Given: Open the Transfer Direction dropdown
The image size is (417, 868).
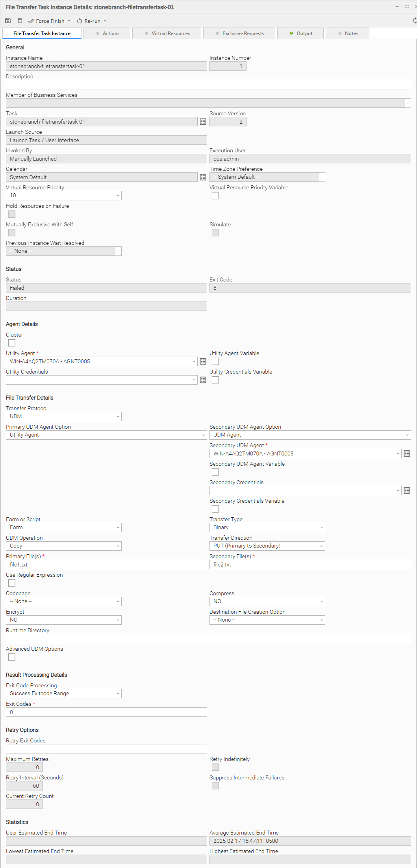Looking at the screenshot, I should coord(267,546).
